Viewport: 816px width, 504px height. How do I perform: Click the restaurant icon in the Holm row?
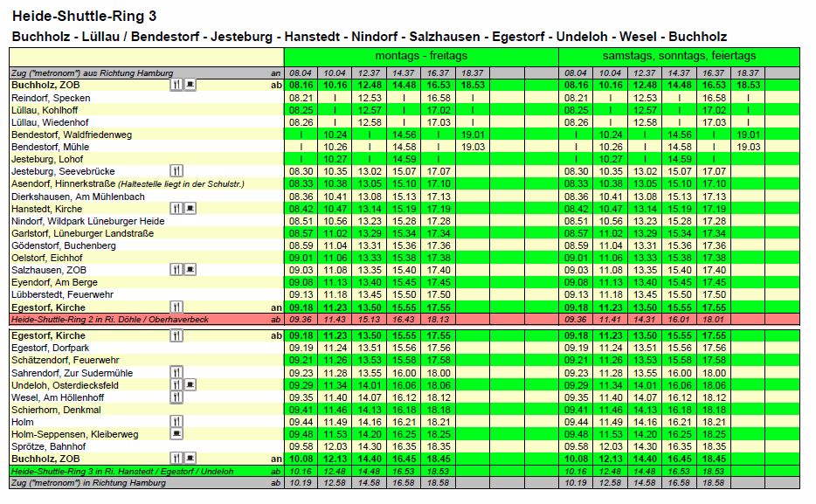pos(176,422)
